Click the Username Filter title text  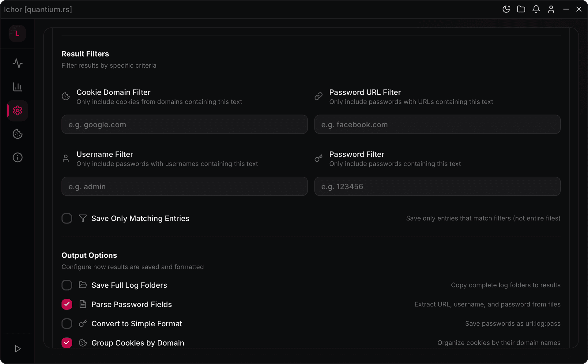(105, 154)
